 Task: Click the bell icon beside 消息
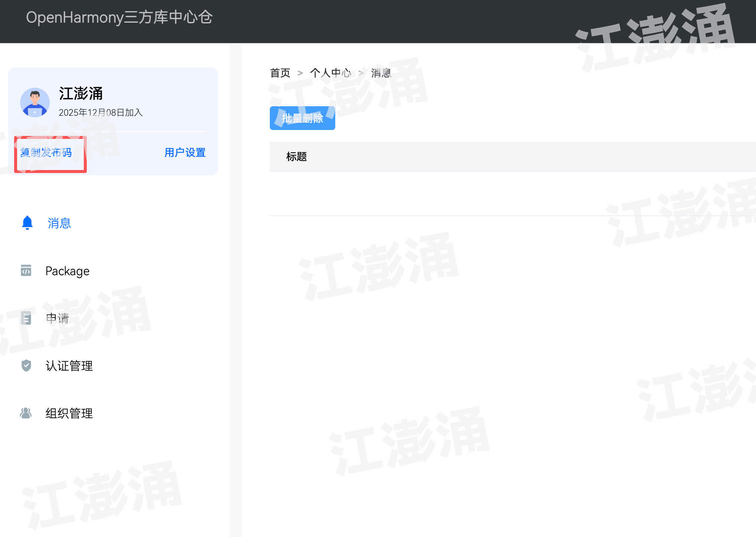(x=27, y=223)
